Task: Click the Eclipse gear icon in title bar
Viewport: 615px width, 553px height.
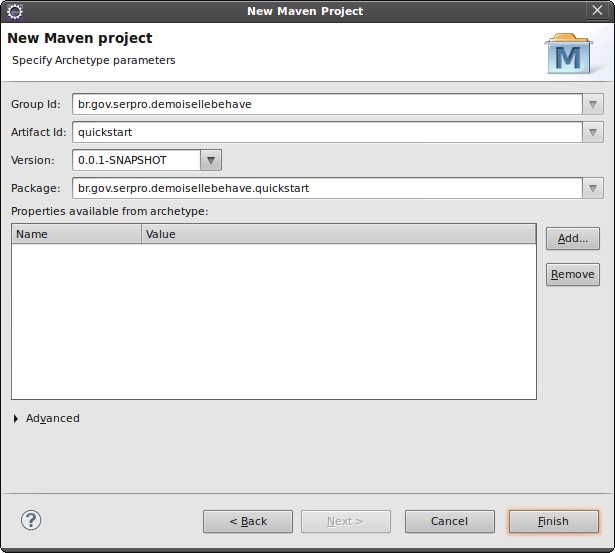Action: (x=15, y=11)
